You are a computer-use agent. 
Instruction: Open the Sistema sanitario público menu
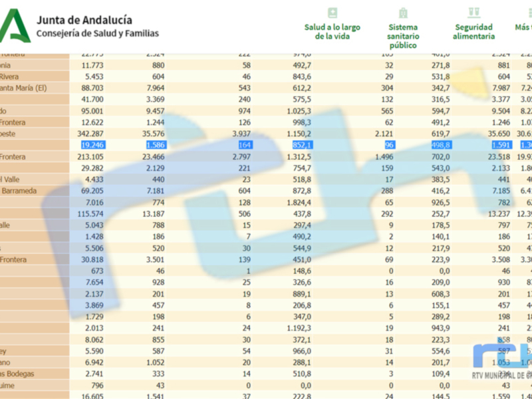click(x=403, y=36)
